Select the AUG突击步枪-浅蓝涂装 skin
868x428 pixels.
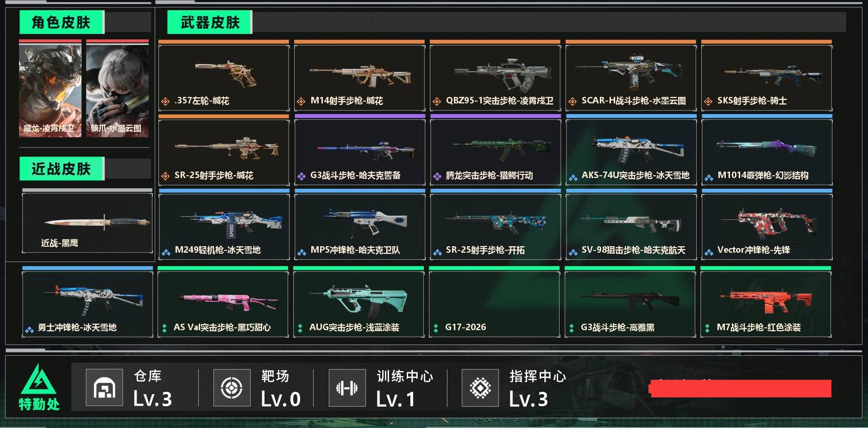pos(359,304)
